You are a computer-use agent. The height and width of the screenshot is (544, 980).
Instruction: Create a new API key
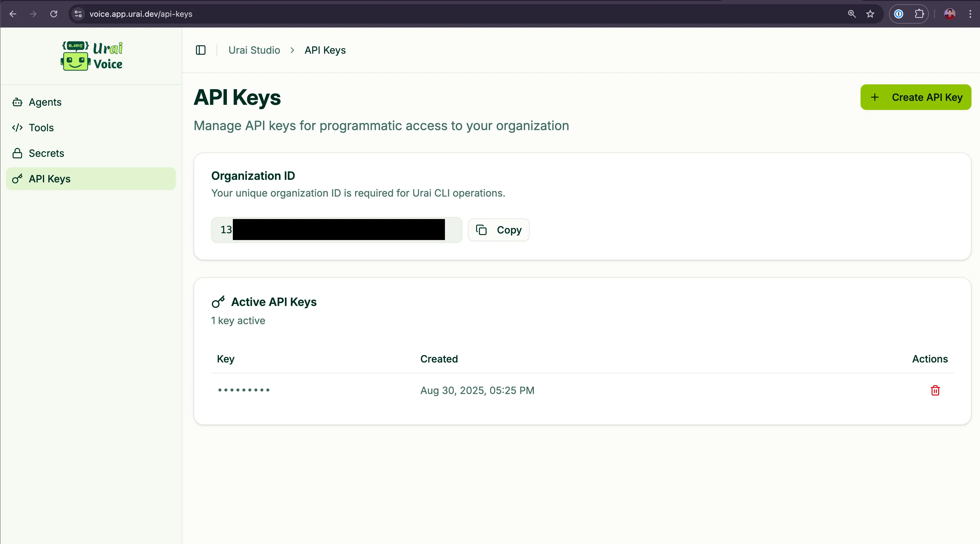(x=916, y=97)
